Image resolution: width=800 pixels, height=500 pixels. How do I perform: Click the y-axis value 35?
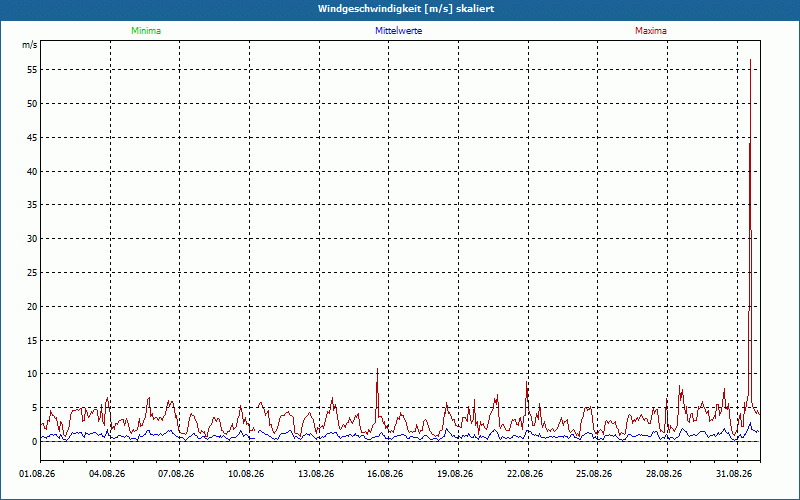[32, 205]
